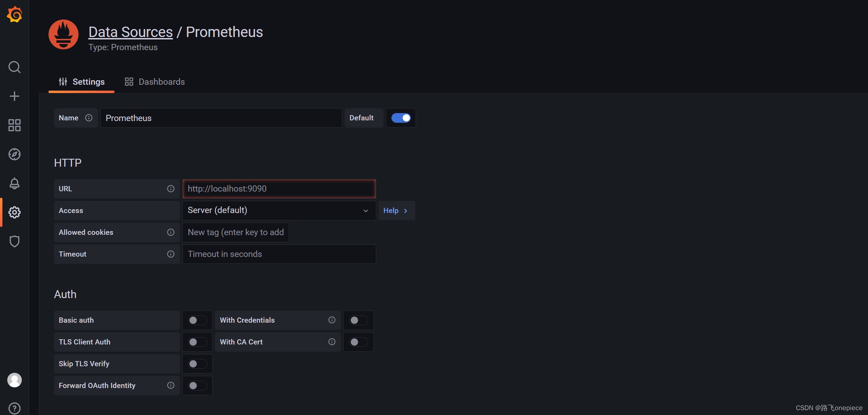Click the HTTP section heading
Screen dimensions: 868x415
pos(68,163)
